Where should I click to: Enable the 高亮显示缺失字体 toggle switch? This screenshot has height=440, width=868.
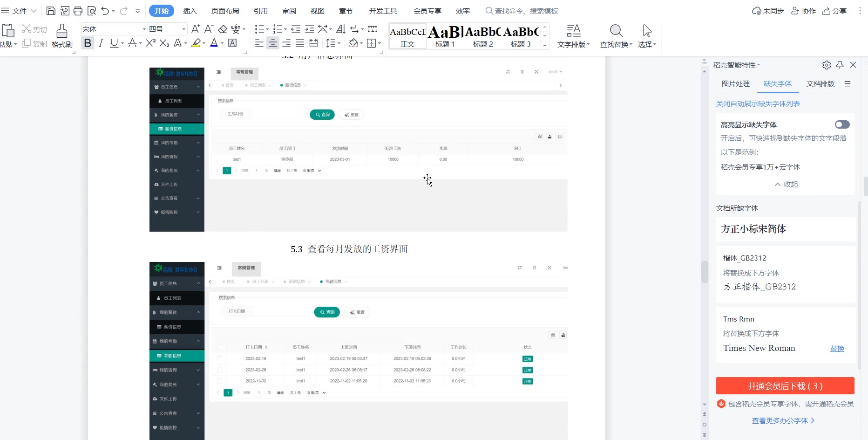[842, 124]
